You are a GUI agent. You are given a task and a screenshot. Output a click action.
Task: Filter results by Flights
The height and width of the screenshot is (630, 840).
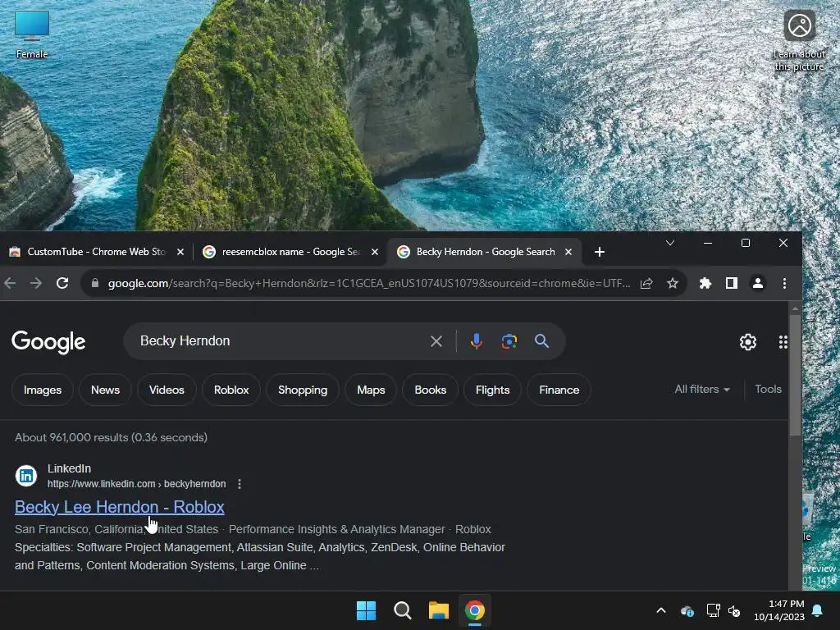pyautogui.click(x=492, y=390)
